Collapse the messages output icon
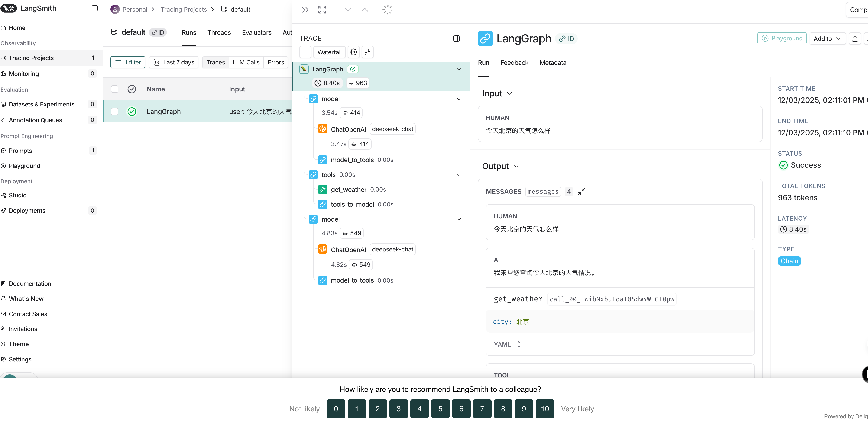The image size is (868, 425). 581,192
